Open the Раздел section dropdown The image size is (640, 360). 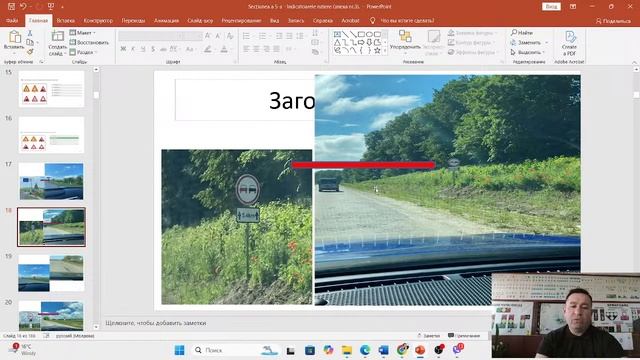tap(83, 52)
